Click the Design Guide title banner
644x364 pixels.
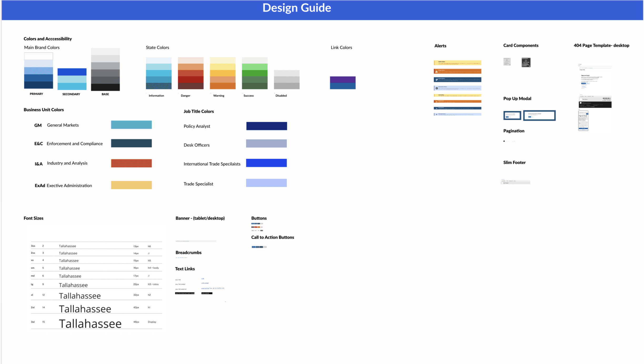pyautogui.click(x=296, y=8)
